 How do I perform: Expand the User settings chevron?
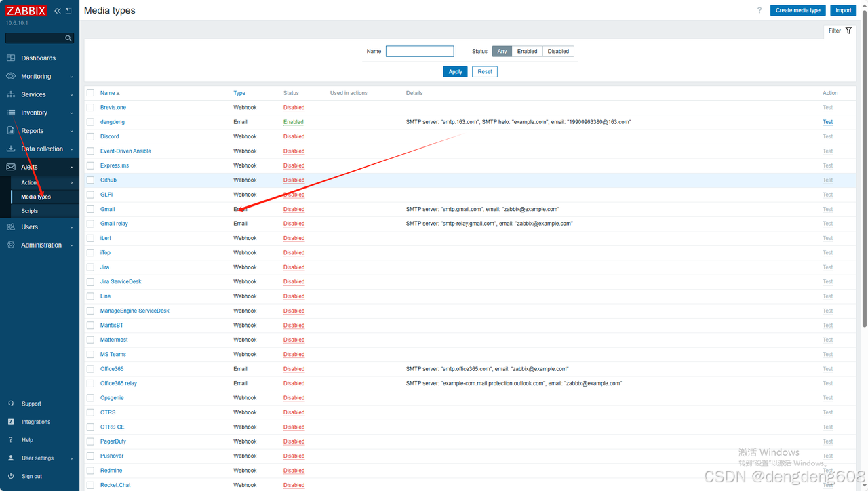click(x=72, y=458)
